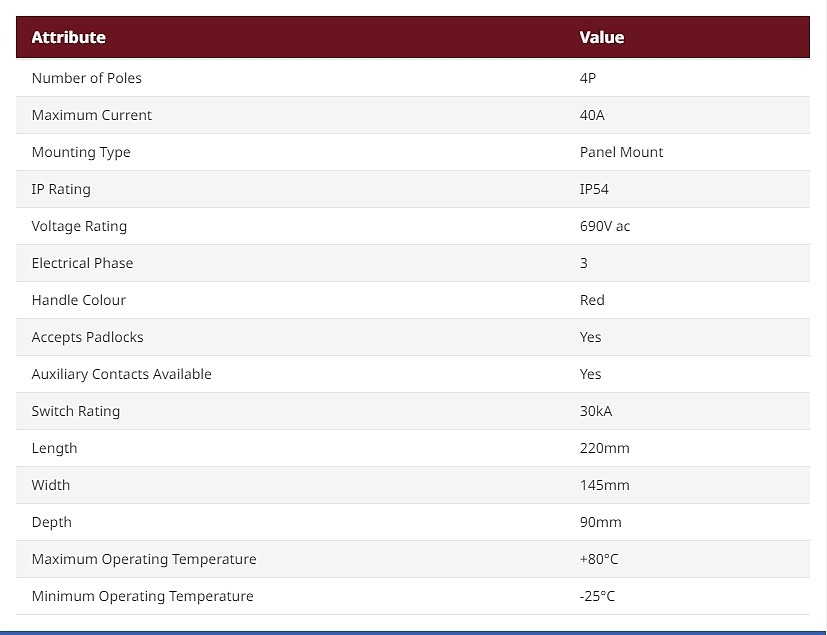Click the 690V ac value
Viewport: 827px width, 635px height.
[604, 226]
